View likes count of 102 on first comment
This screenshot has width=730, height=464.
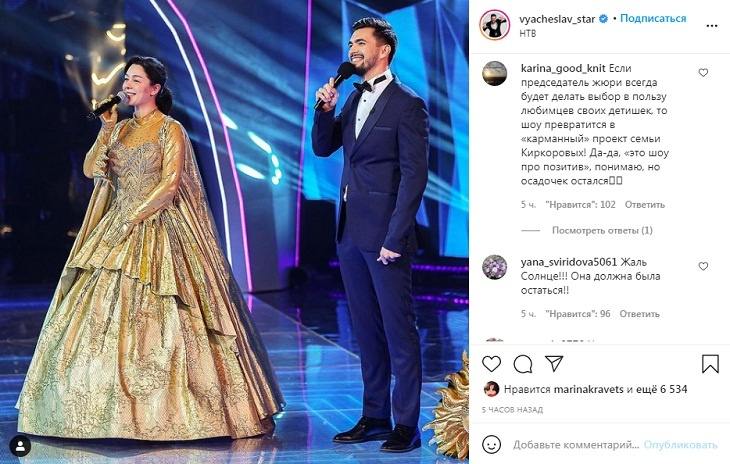click(580, 205)
